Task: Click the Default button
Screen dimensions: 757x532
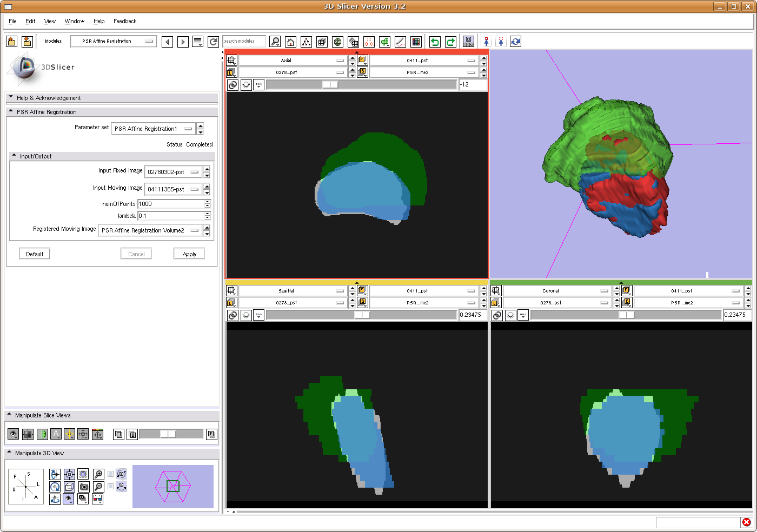Action: (x=35, y=254)
